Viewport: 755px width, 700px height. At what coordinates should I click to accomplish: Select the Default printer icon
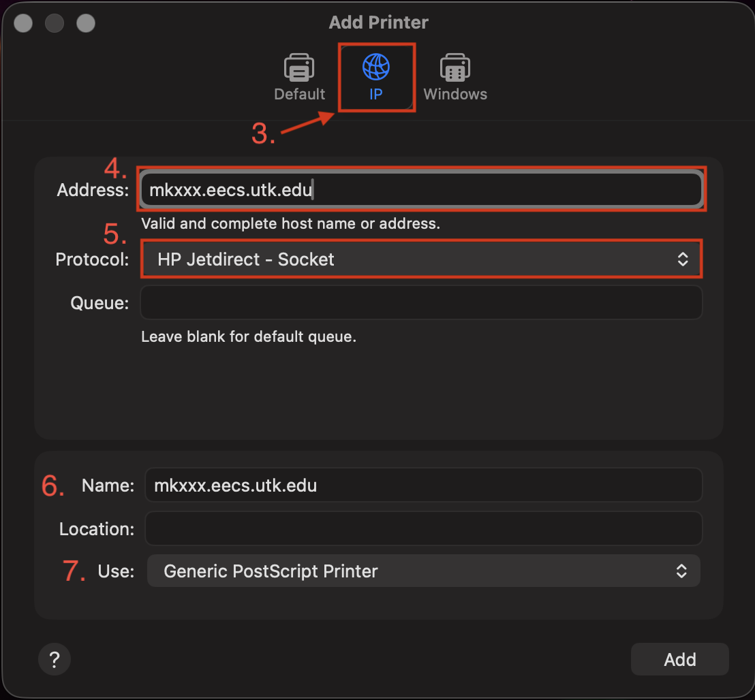299,67
